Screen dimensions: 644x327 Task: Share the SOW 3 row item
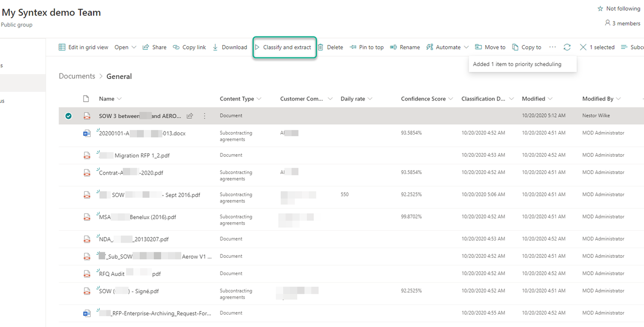pyautogui.click(x=189, y=116)
